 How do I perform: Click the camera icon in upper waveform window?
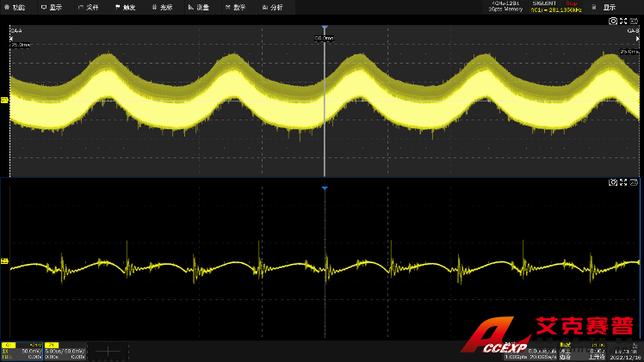613,21
